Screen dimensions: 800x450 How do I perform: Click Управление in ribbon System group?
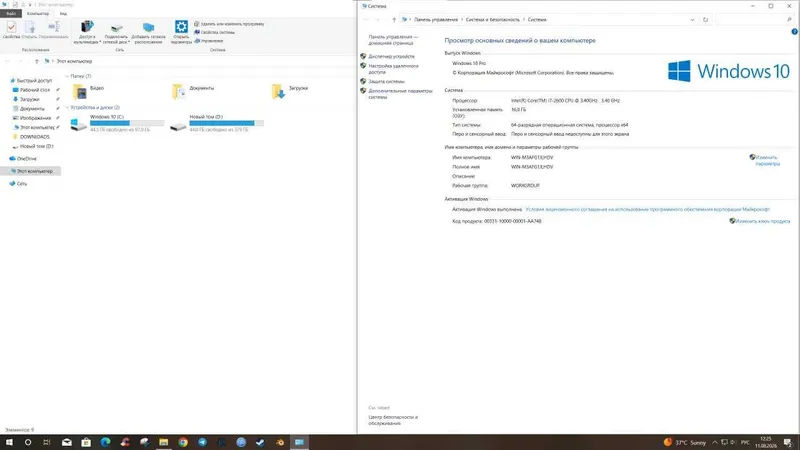click(x=209, y=41)
